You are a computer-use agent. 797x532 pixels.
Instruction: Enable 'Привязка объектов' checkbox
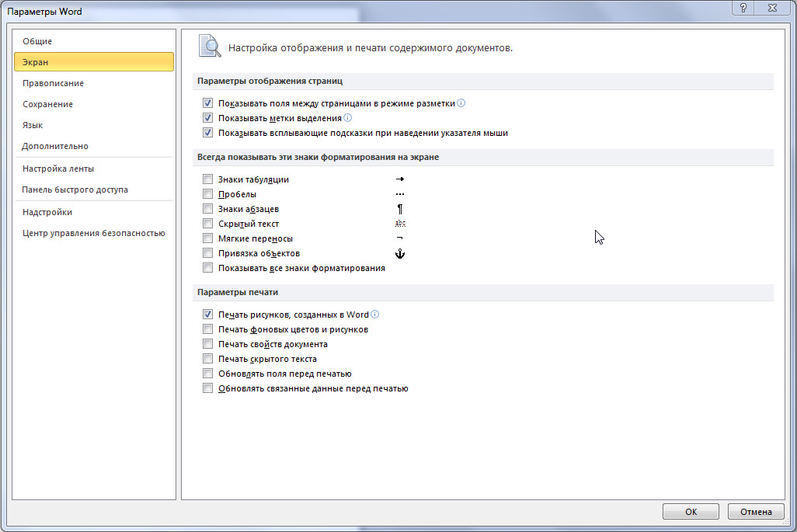click(207, 252)
